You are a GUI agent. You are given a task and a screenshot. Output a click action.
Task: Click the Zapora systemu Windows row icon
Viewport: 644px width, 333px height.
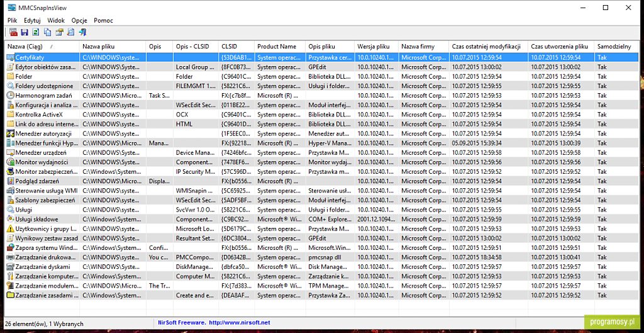[10, 247]
